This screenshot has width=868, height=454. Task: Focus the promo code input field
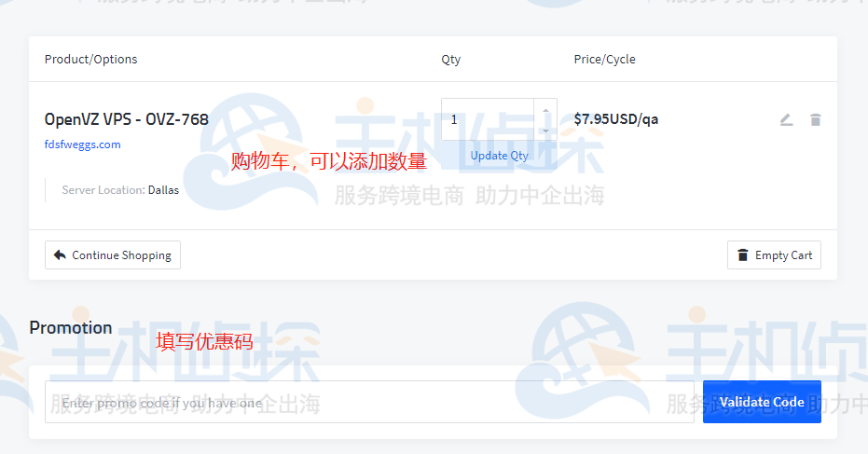[x=369, y=402]
